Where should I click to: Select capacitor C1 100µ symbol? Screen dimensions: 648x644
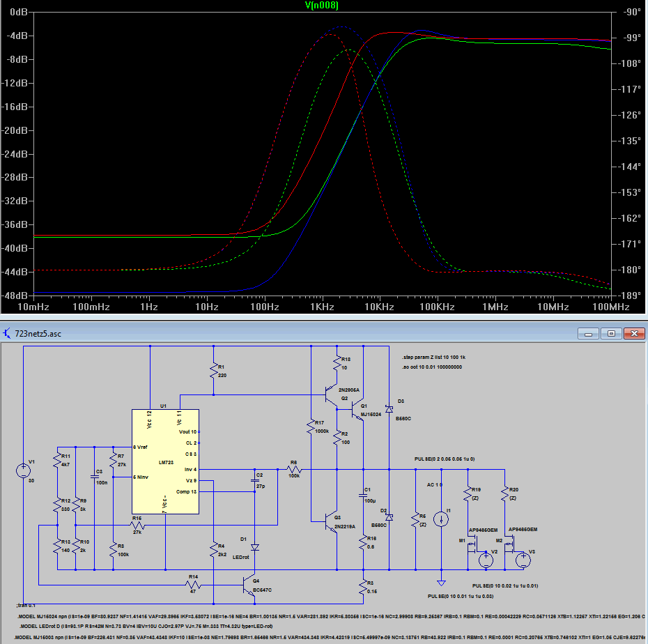(x=363, y=495)
